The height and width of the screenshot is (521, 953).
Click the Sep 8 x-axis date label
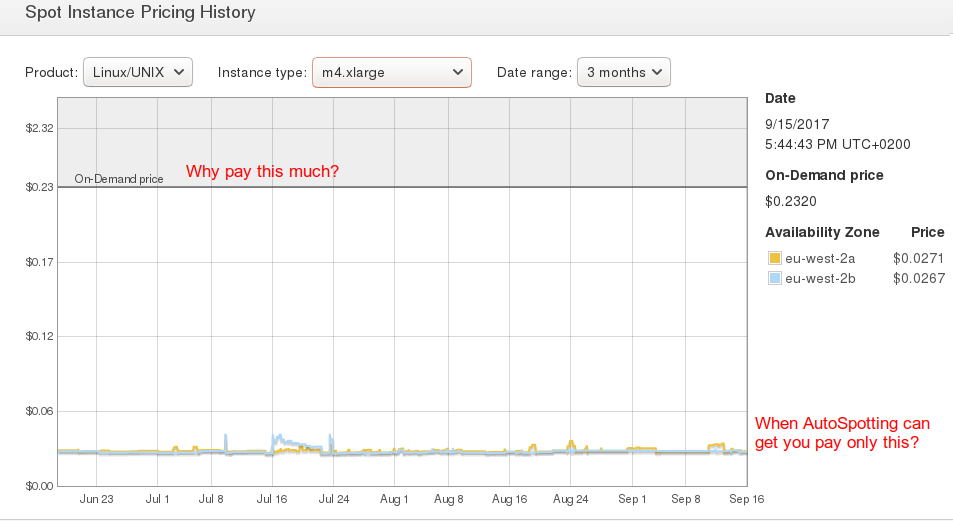686,499
